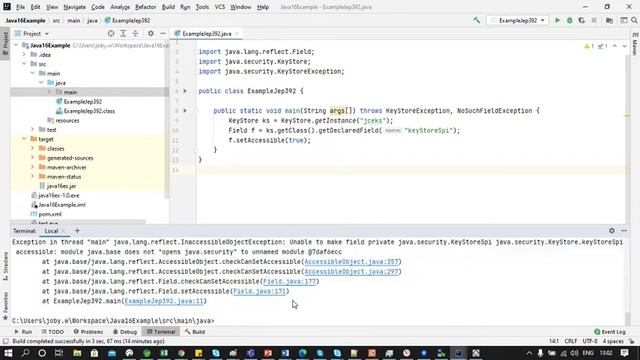Follow the AccessibleObject.java:357 link
The image size is (640, 360).
tap(351, 262)
